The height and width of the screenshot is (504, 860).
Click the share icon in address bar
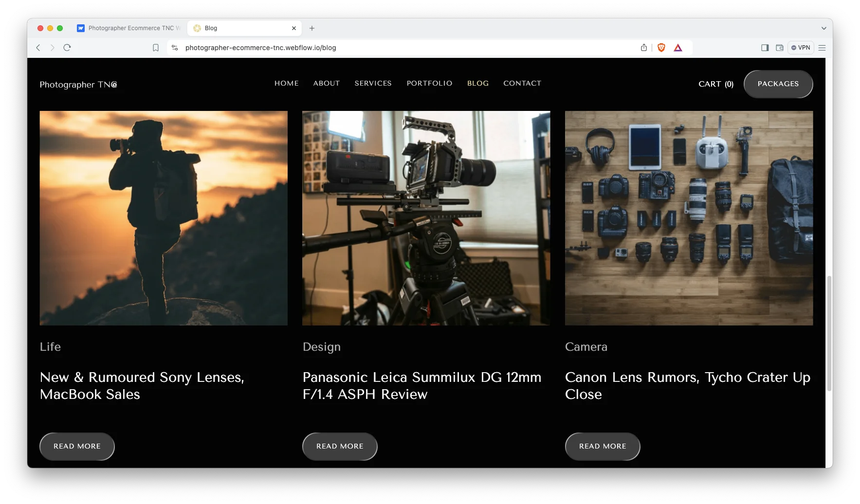tap(644, 48)
